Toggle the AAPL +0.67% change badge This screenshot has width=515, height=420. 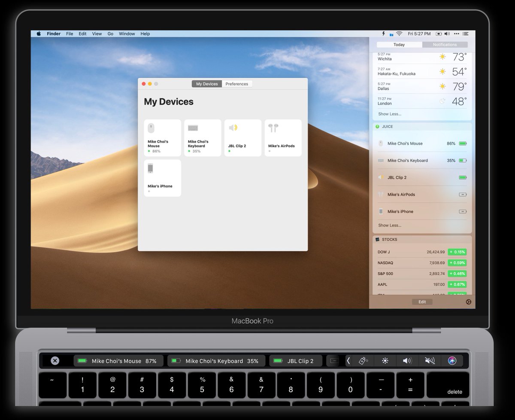click(457, 284)
